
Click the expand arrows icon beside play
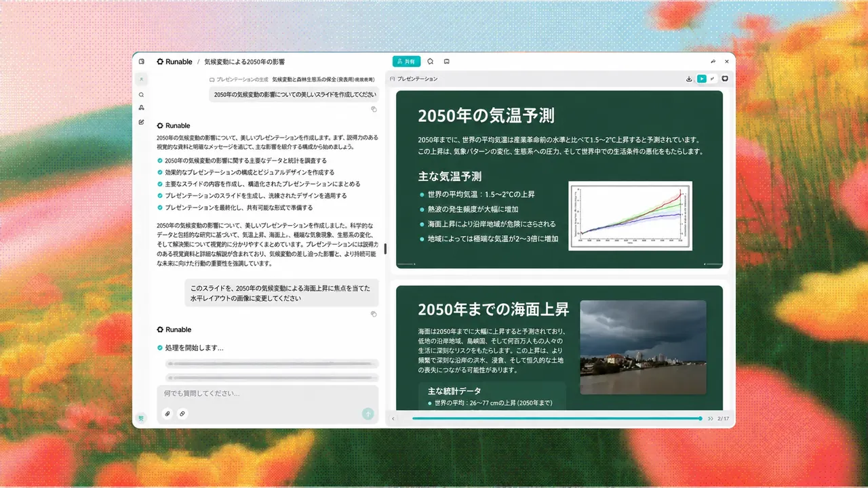713,79
